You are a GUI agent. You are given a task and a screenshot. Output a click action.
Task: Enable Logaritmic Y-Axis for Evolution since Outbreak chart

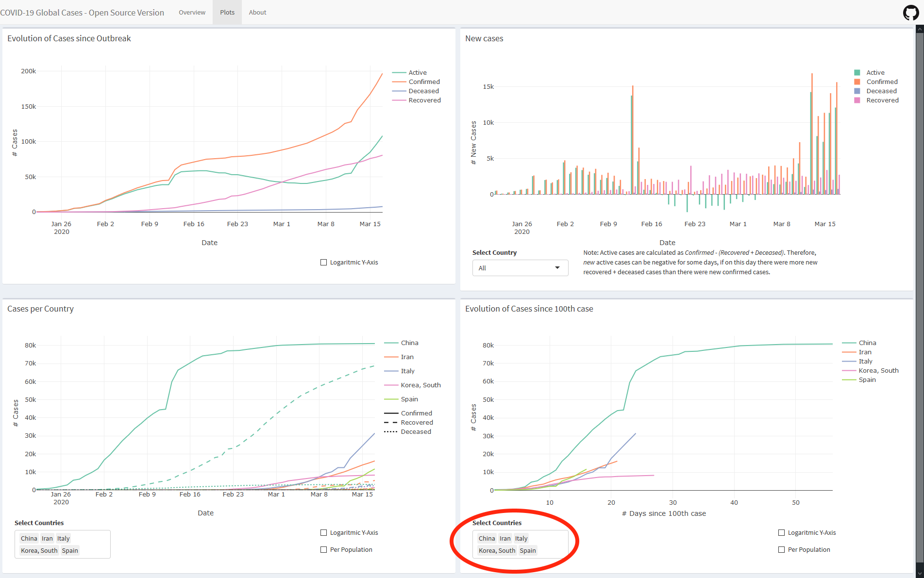coord(323,263)
